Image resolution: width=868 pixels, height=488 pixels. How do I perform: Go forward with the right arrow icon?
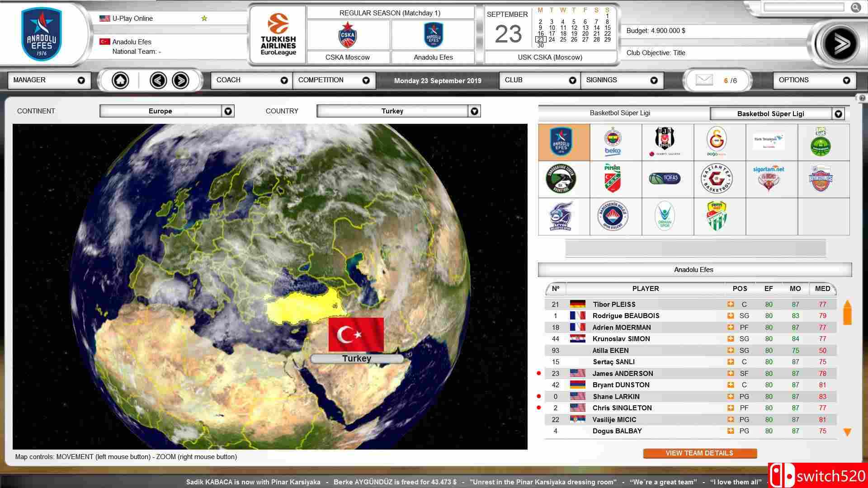pos(180,80)
